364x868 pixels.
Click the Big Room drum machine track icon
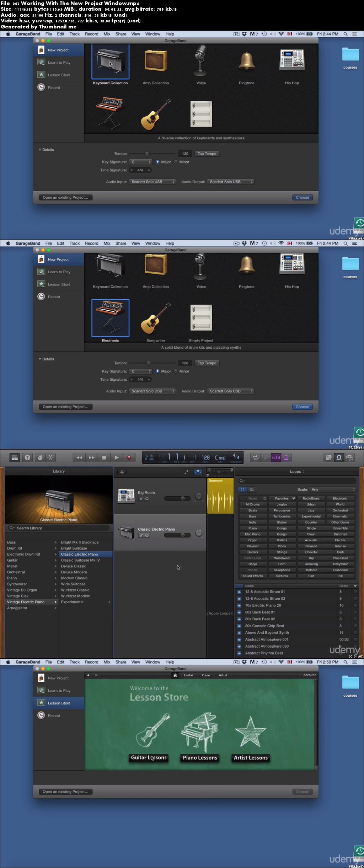tap(126, 495)
